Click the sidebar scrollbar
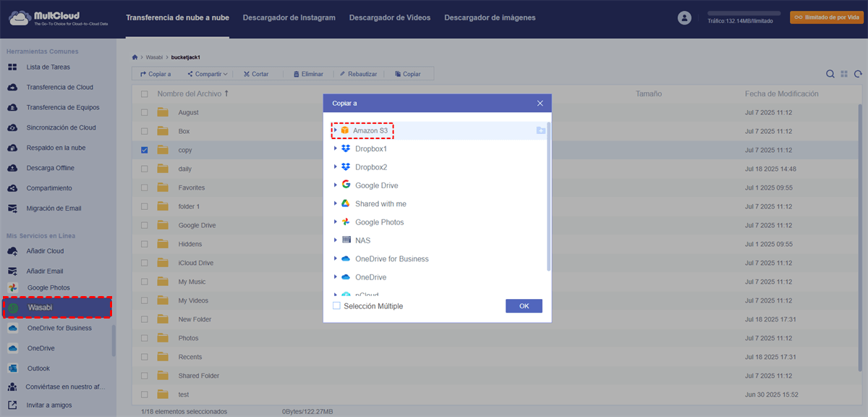Viewport: 868px width, 417px height. click(x=114, y=340)
